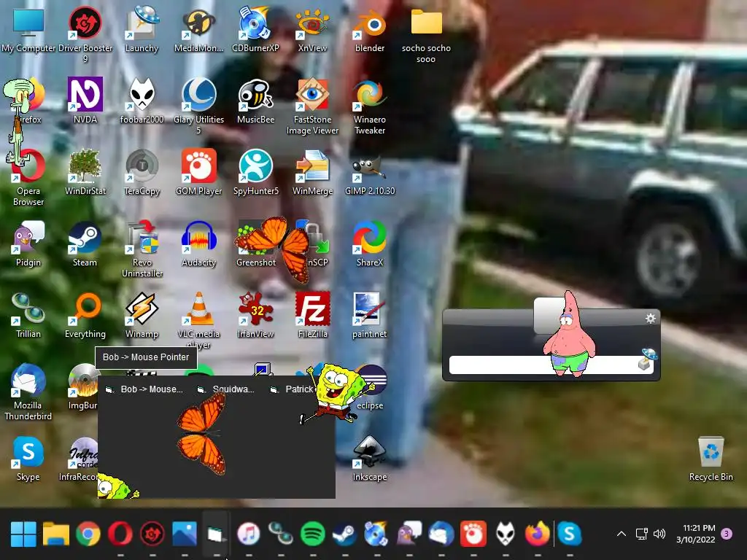Viewport: 747px width, 560px height.
Task: Click the IrfanView desktop icon
Action: (255, 314)
